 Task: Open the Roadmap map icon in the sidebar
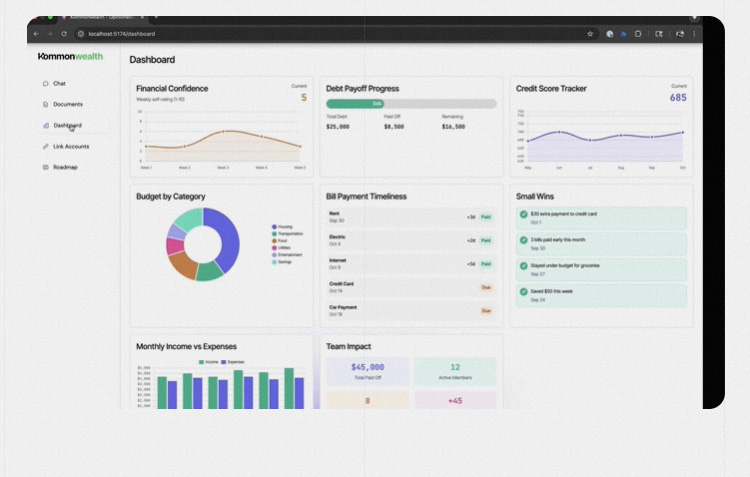point(46,167)
